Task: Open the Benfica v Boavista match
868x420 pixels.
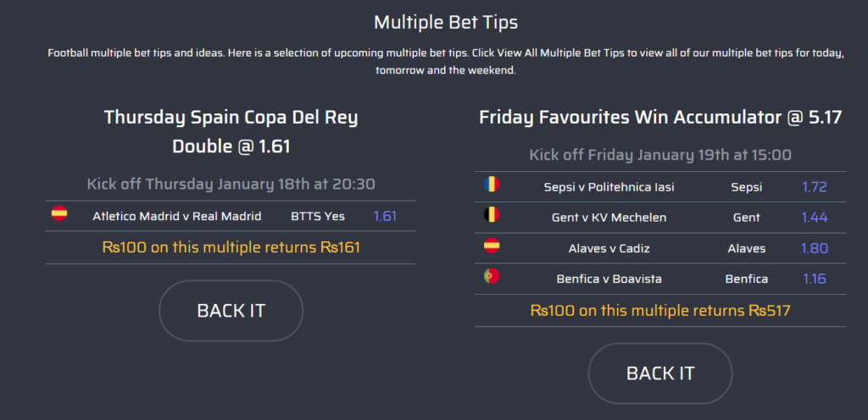Action: [609, 279]
